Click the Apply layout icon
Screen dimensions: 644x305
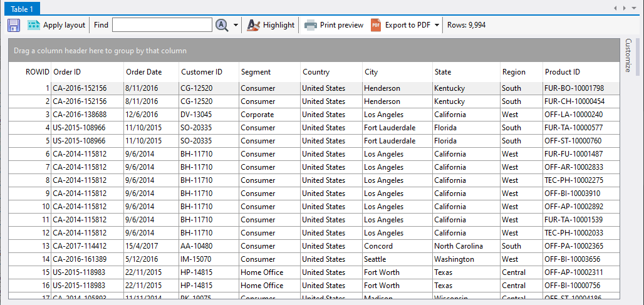[33, 25]
